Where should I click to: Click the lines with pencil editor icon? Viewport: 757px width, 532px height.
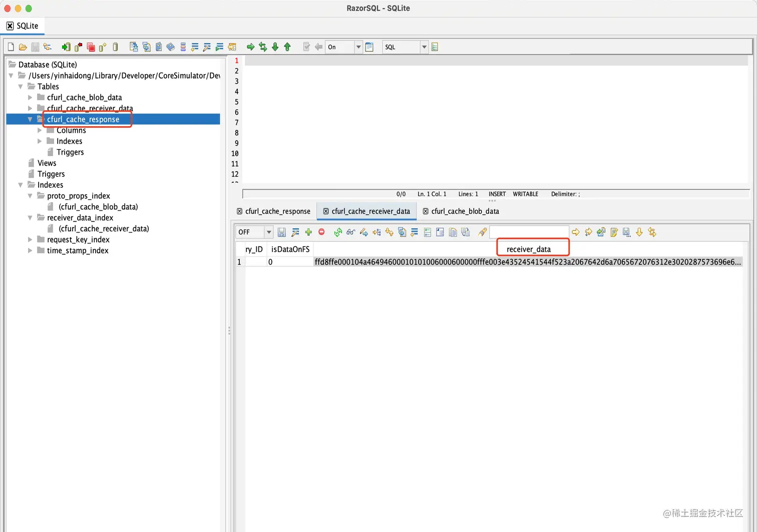(x=207, y=47)
